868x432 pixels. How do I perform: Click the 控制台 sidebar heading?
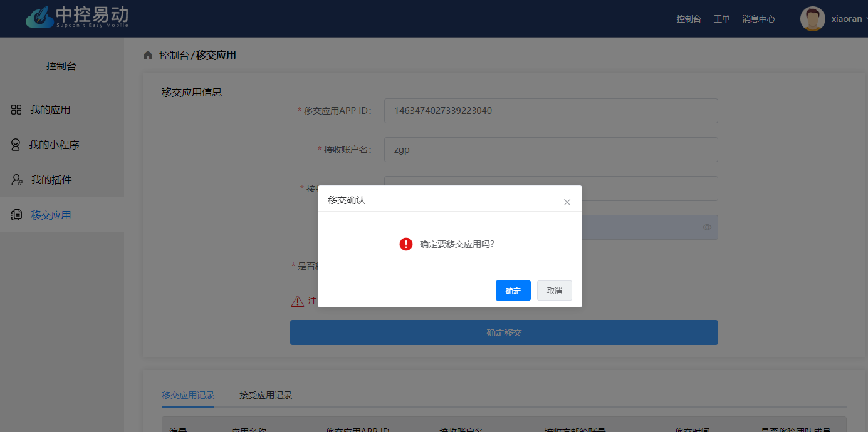pos(61,66)
